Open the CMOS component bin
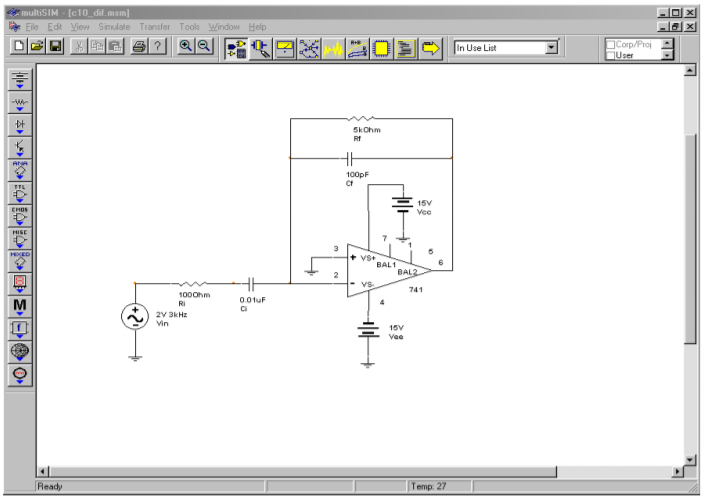The image size is (705, 500). 20,214
